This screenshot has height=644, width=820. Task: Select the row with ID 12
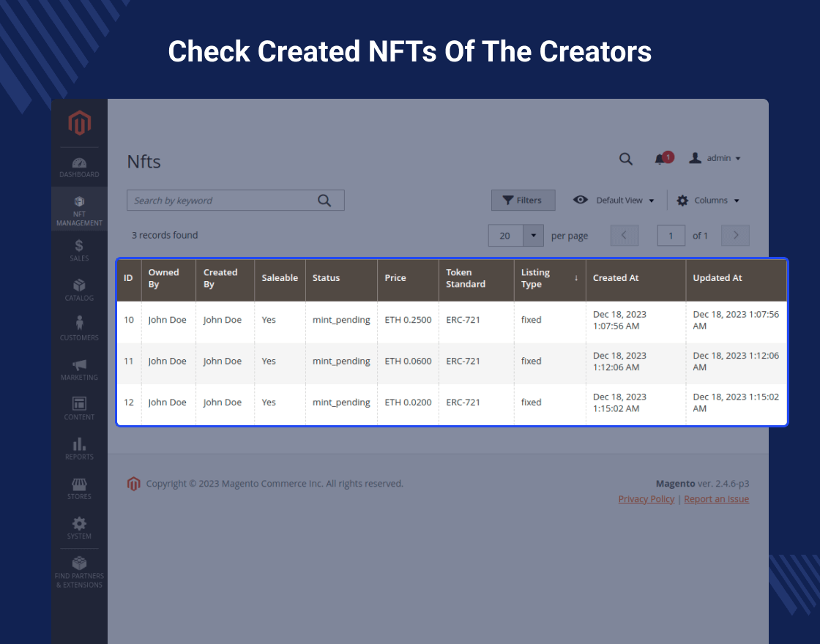click(x=452, y=403)
